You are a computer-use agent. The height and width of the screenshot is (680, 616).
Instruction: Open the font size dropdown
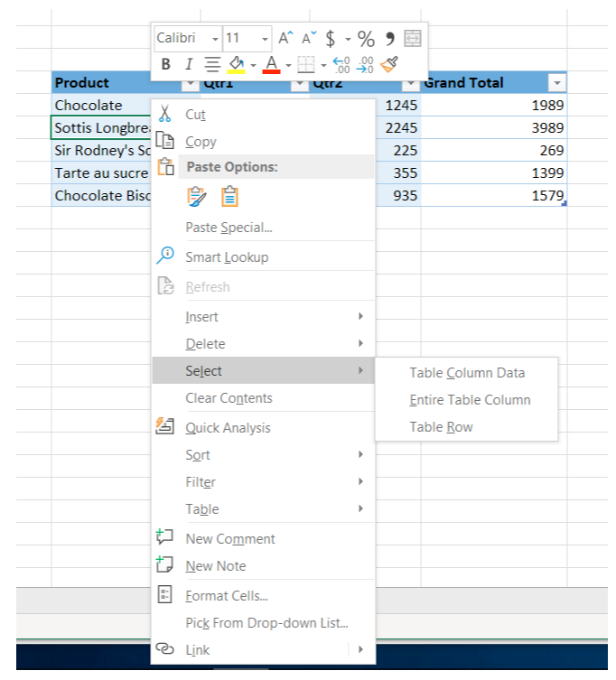[x=265, y=39]
